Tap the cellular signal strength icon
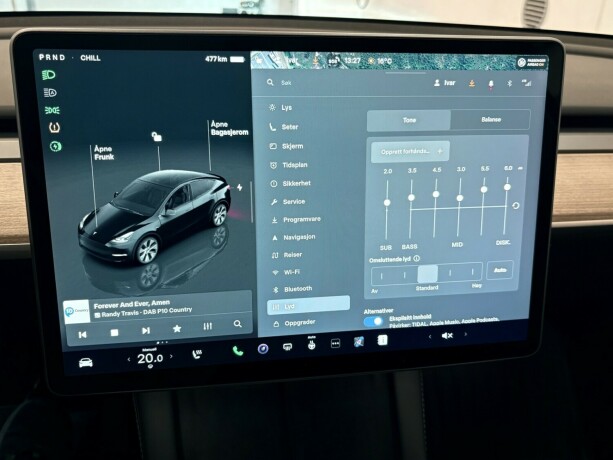 click(x=527, y=83)
